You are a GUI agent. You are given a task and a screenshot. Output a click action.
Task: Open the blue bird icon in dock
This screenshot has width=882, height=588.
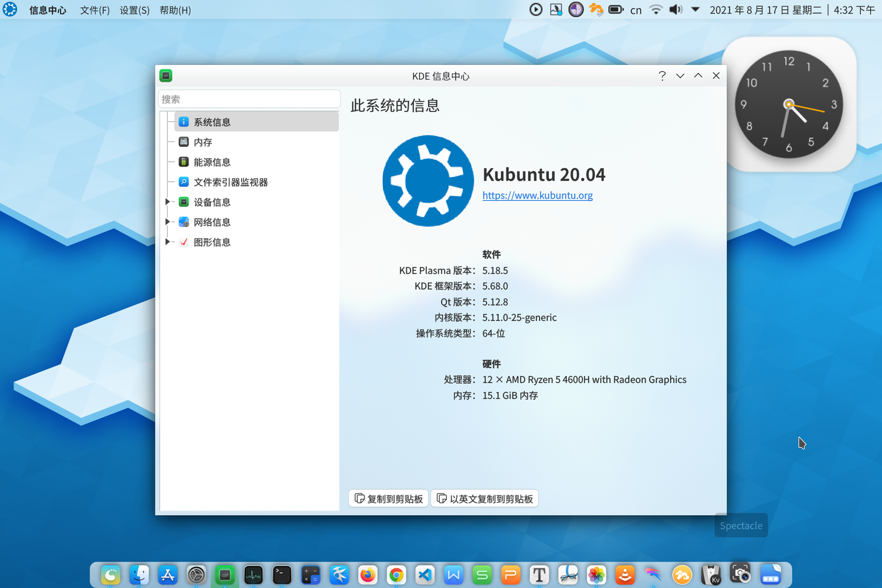click(339, 575)
